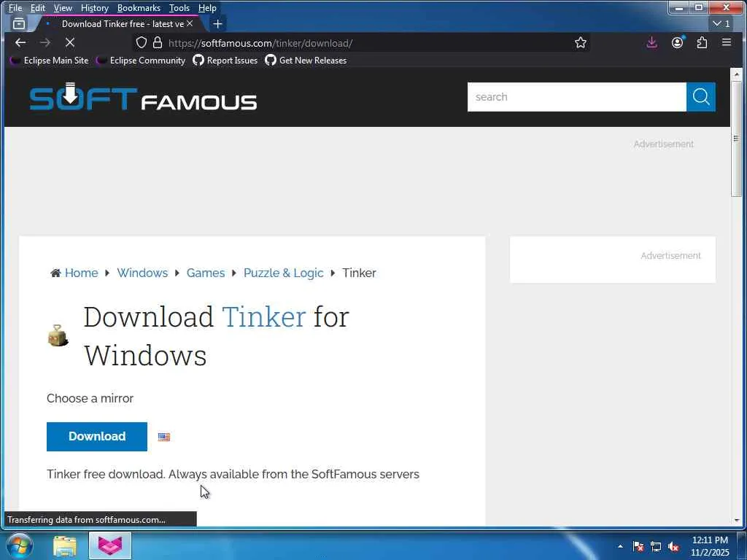The width and height of the screenshot is (747, 560).
Task: Focus the site search field
Action: pos(577,97)
